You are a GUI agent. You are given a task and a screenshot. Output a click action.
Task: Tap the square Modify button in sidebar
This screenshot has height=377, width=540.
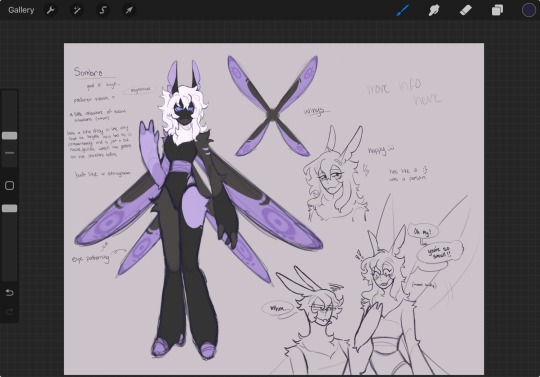click(x=10, y=186)
